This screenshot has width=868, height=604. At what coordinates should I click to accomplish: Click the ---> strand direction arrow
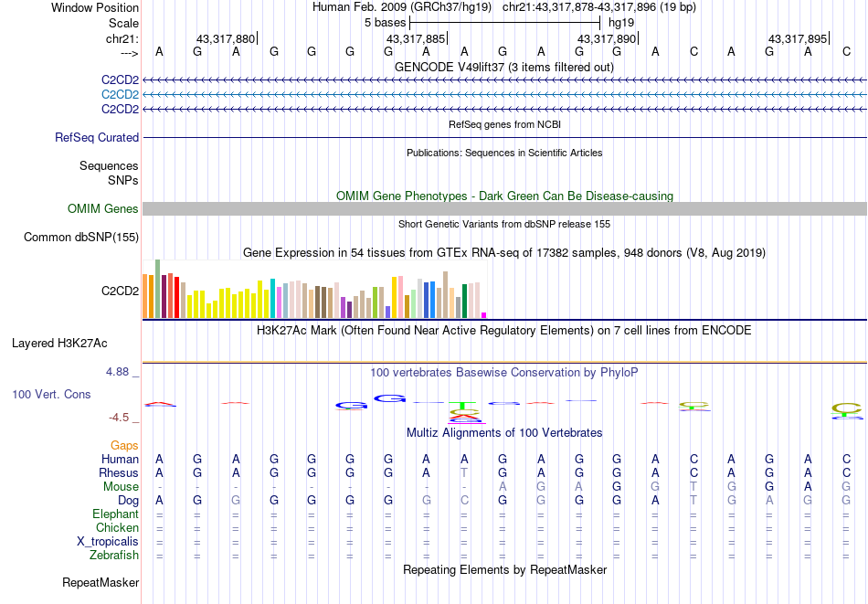129,53
